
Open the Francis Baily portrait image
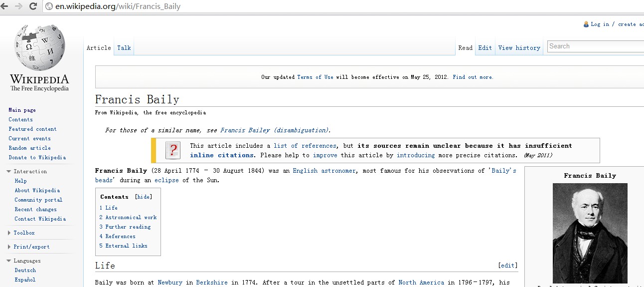coord(590,233)
